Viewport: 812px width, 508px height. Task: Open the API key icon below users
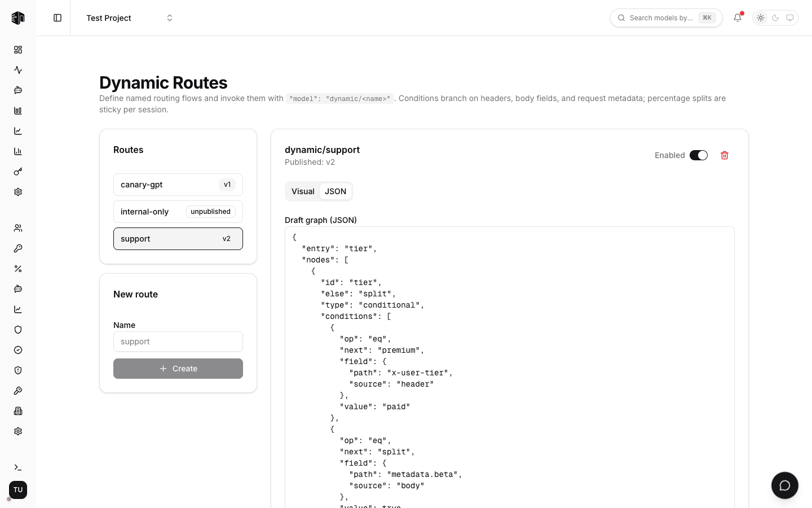[18, 248]
